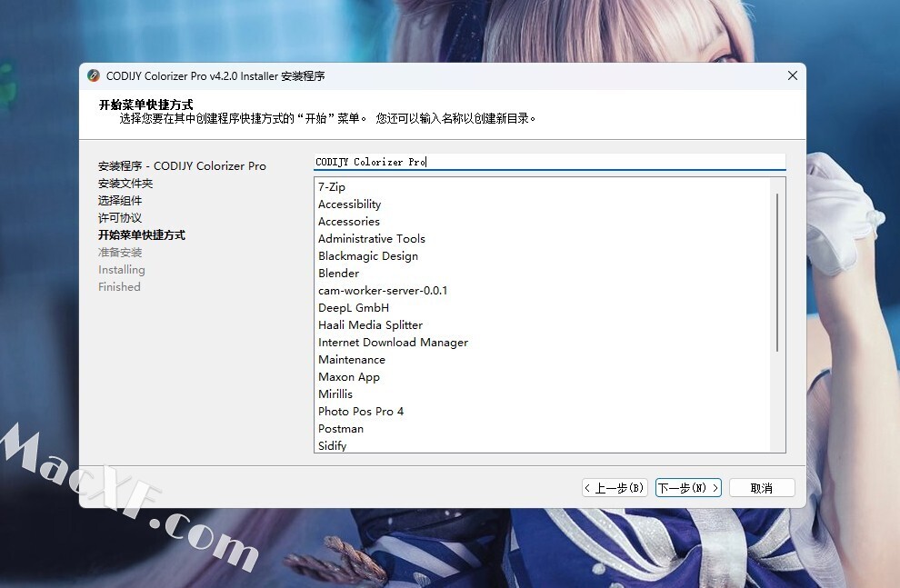Close the installer window

(x=791, y=76)
